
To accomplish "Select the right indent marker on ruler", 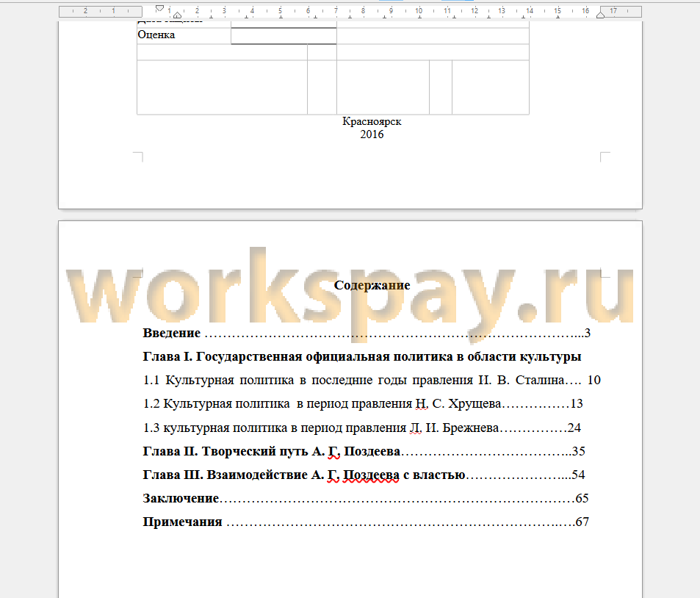I will coord(600,15).
